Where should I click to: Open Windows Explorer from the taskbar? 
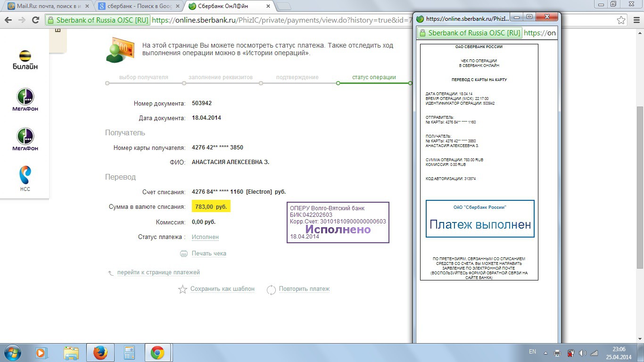click(71, 353)
